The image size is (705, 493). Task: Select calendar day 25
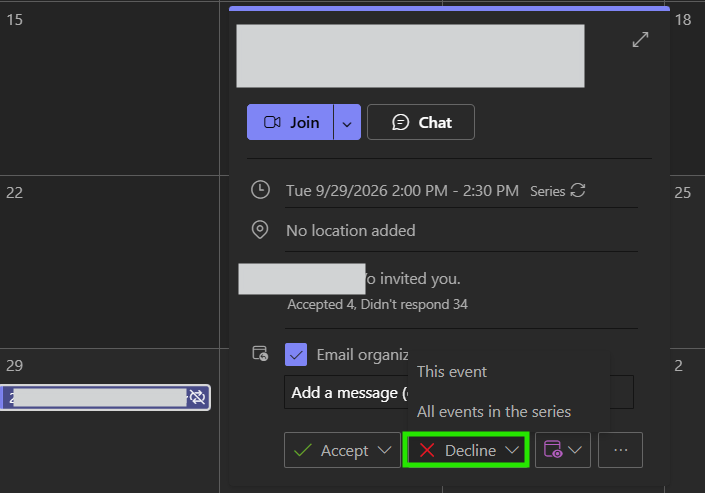[x=683, y=193]
